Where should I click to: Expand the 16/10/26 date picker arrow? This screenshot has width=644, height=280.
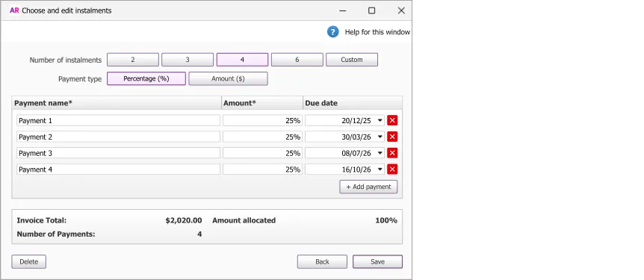pos(380,169)
